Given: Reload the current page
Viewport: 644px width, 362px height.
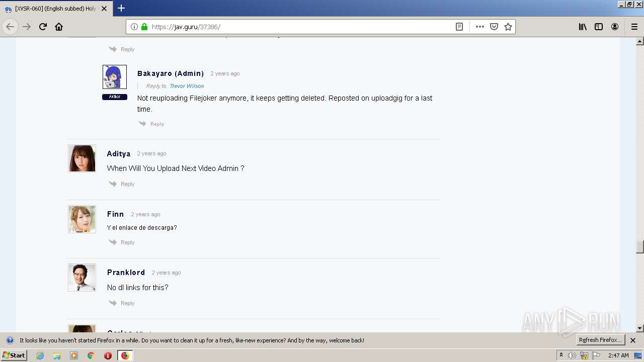Looking at the screenshot, I should 43,27.
